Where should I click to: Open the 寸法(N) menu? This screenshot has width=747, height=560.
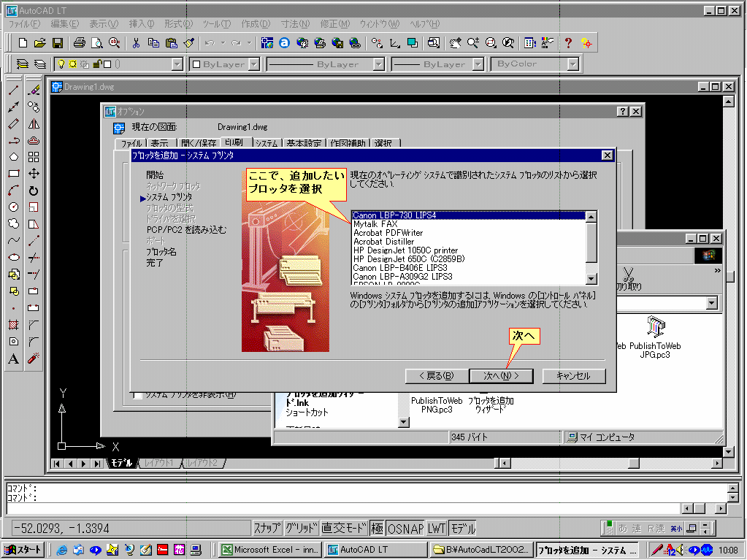pos(296,24)
